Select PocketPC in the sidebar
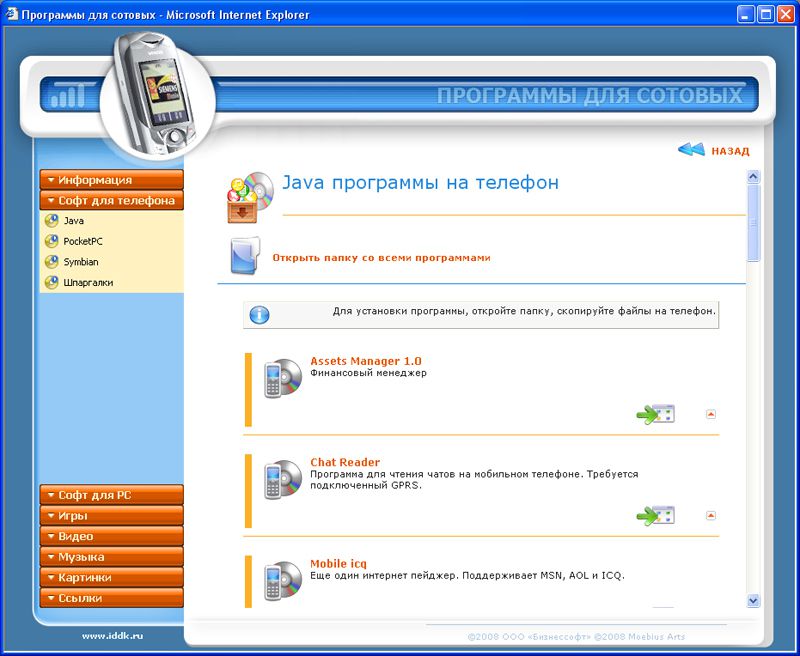Image resolution: width=800 pixels, height=656 pixels. click(x=82, y=241)
